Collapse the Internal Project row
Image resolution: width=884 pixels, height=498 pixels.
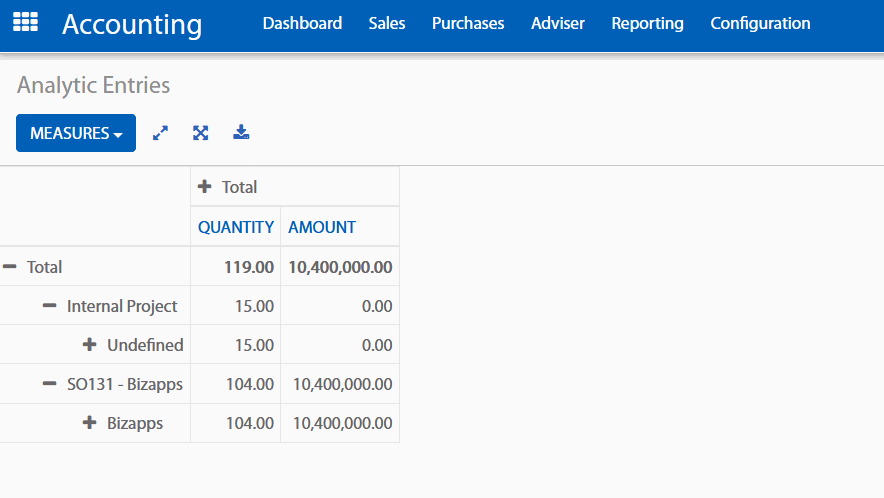[x=50, y=306]
